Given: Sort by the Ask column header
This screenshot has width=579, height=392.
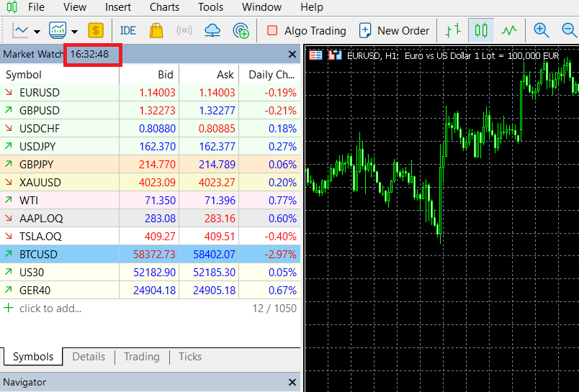Looking at the screenshot, I should pos(209,75).
